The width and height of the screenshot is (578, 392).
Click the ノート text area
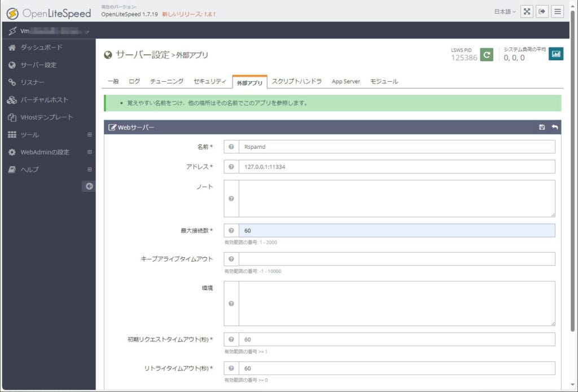coord(397,199)
